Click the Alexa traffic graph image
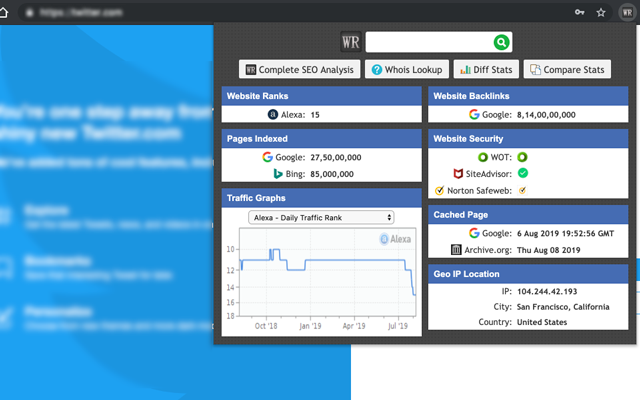 [321, 279]
